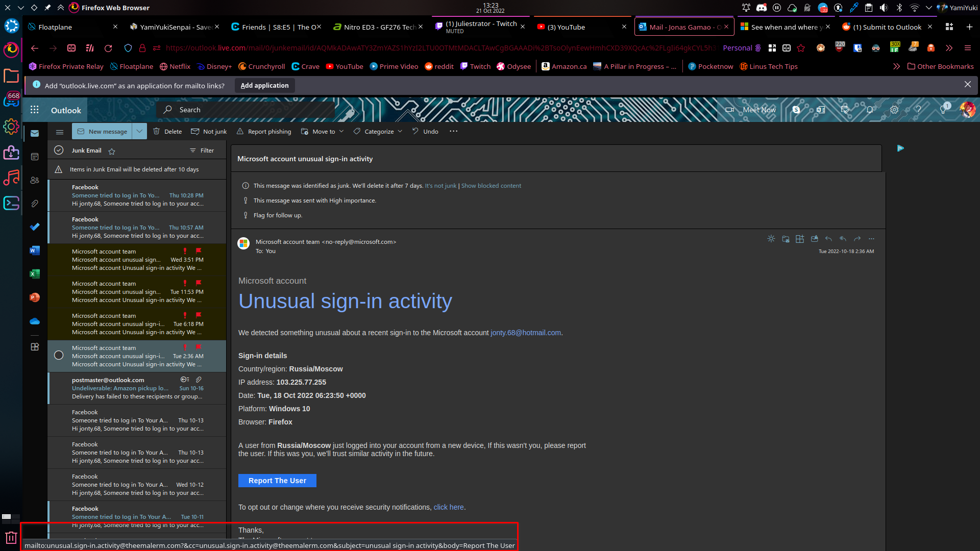
Task: Click the Add application button
Action: 264,86
